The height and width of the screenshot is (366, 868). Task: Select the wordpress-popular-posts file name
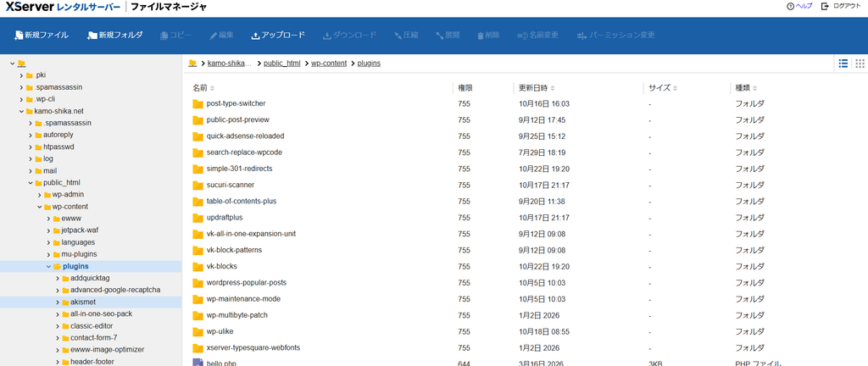pos(247,282)
